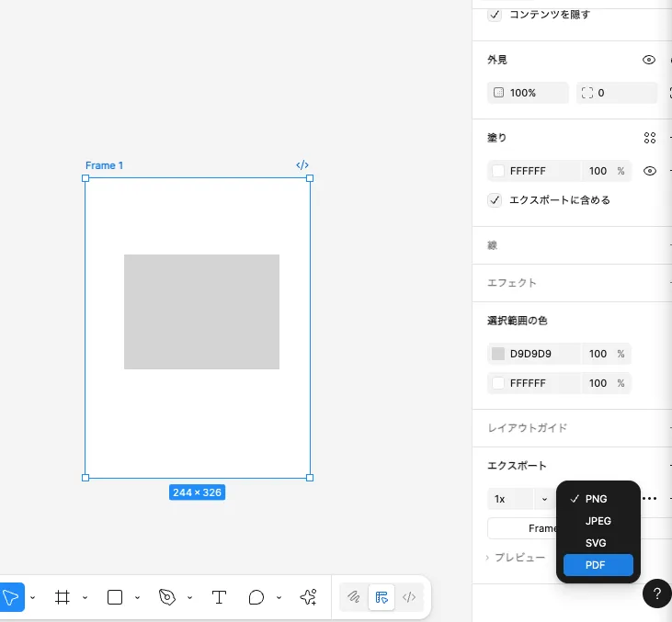The height and width of the screenshot is (622, 672).
Task: Open the shape tools dropdown arrow
Action: point(137,597)
